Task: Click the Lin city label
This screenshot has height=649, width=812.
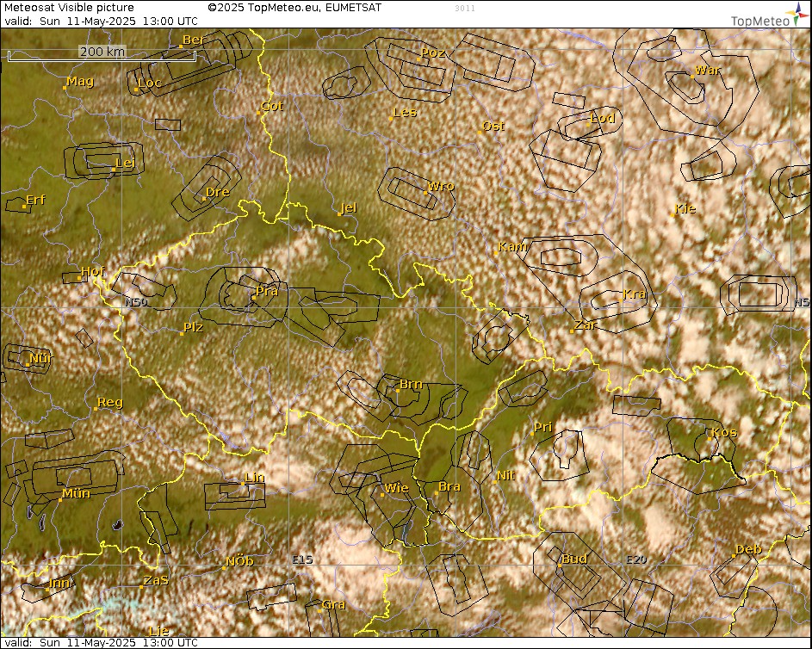Action: (254, 477)
